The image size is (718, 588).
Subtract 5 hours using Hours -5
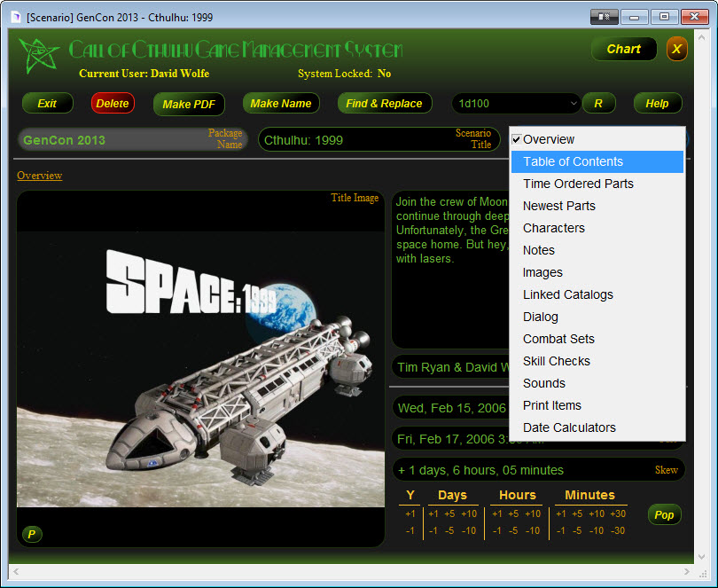coord(513,530)
